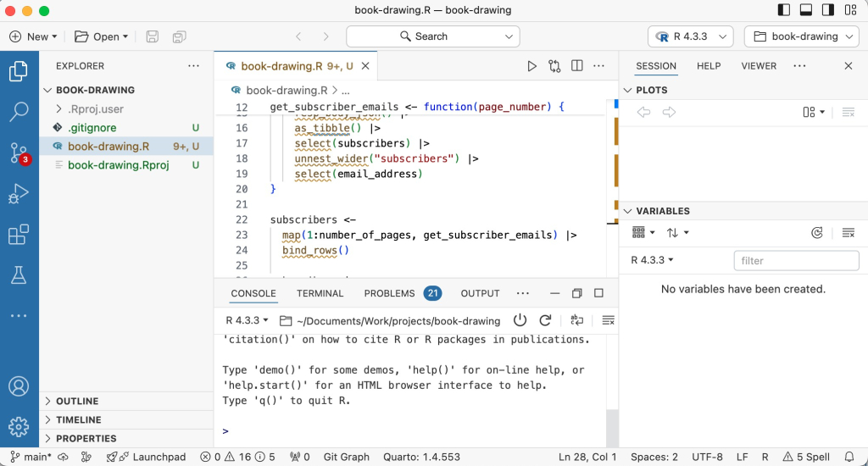Screen dimensions: 868x466
Task: Open the customize layout button
Action: coord(851,10)
